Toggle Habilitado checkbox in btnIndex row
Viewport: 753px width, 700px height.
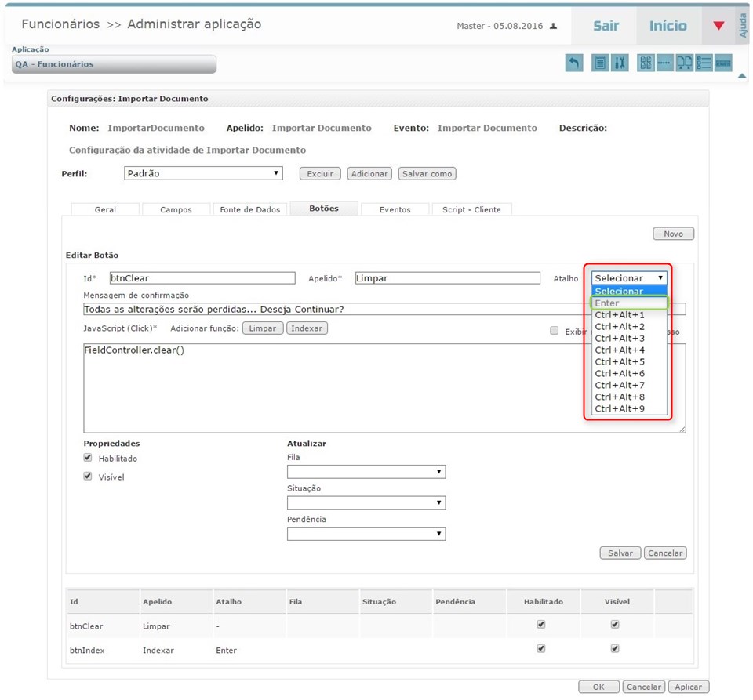pyautogui.click(x=540, y=648)
